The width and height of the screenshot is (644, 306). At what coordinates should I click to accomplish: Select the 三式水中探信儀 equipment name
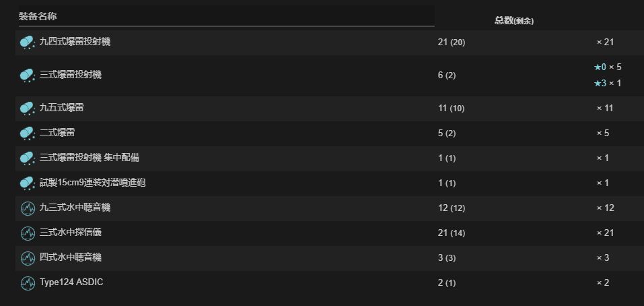(x=71, y=233)
